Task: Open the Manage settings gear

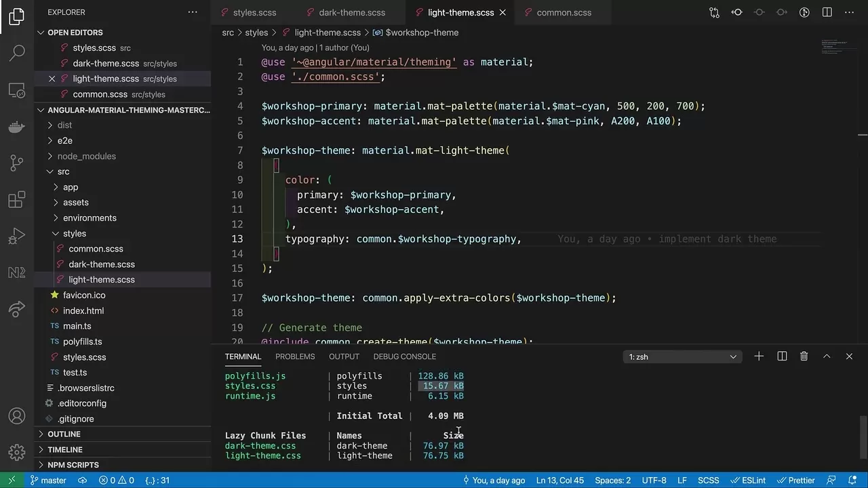Action: coord(16,452)
